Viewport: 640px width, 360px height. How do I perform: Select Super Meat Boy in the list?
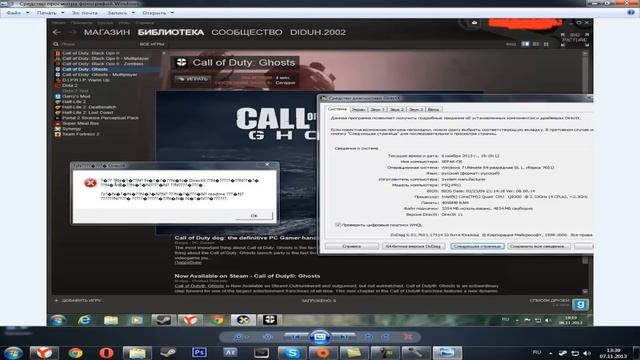pos(80,123)
